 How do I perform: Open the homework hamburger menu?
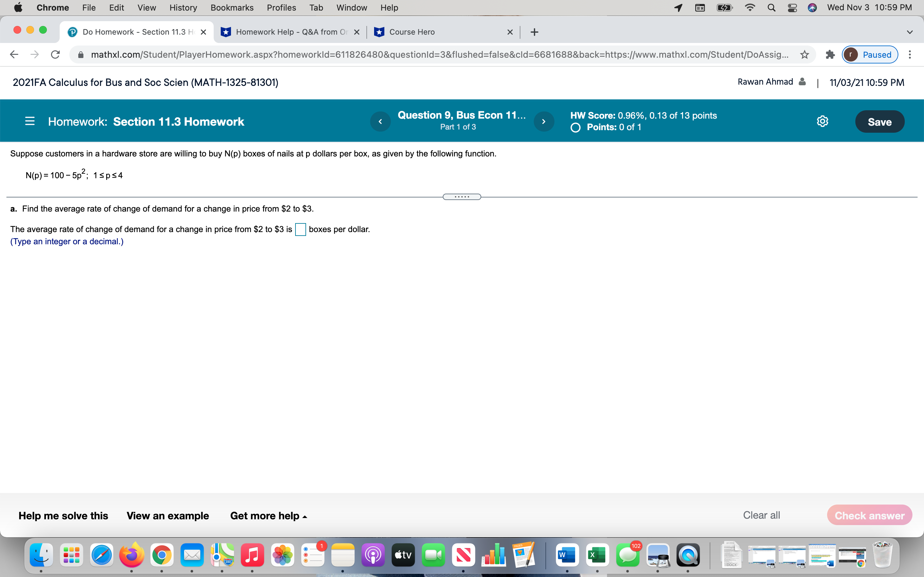tap(30, 121)
